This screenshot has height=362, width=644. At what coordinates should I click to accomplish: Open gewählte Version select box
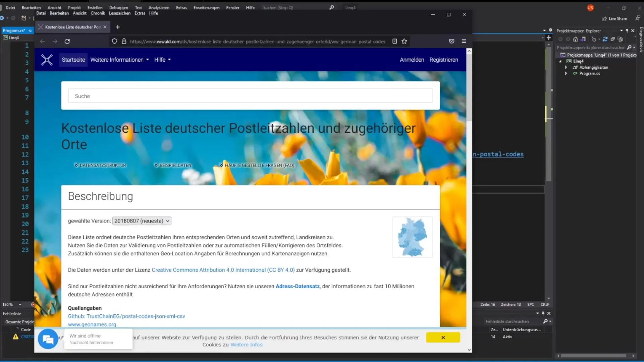142,221
